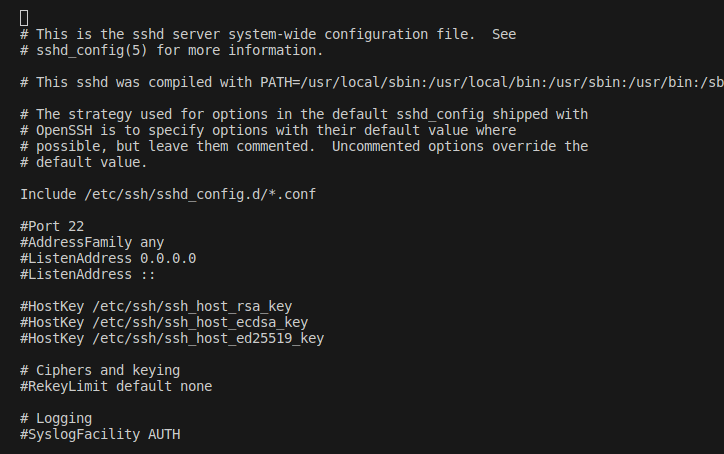Click the '# default value.' comment line
This screenshot has width=724, height=454.
point(83,162)
